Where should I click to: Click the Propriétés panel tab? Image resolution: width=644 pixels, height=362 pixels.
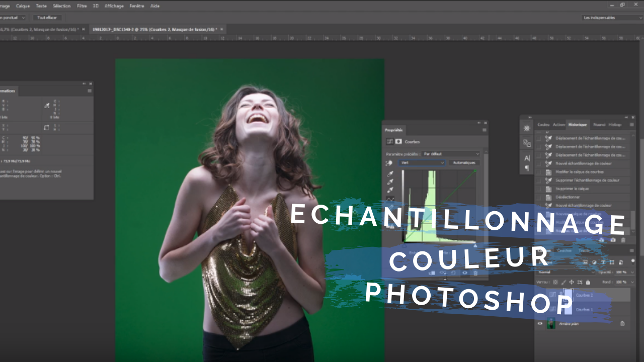[x=394, y=130]
